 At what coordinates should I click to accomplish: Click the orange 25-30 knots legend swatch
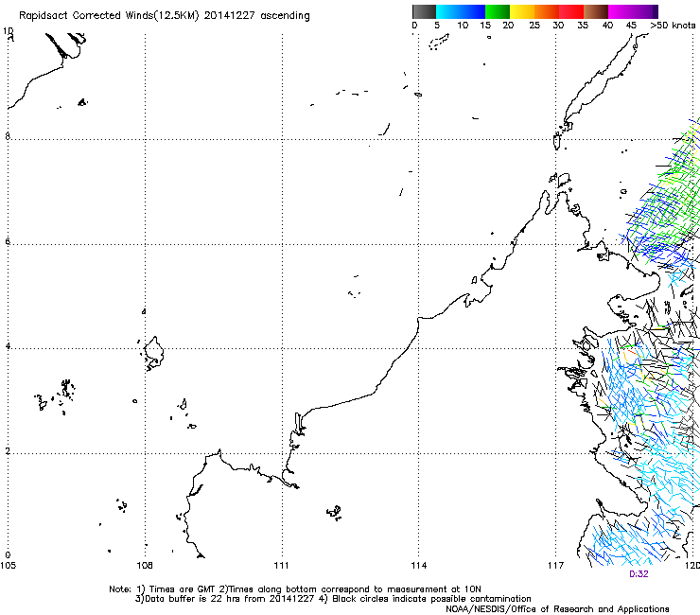(547, 11)
